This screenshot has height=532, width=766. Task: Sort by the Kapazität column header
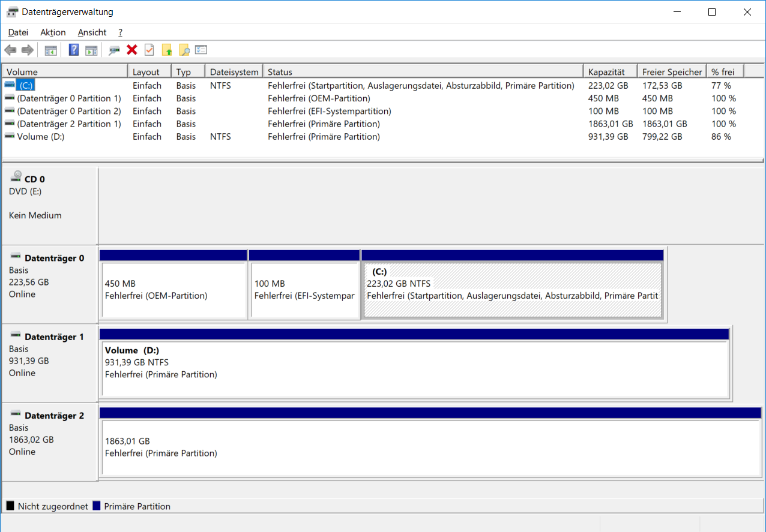point(610,71)
